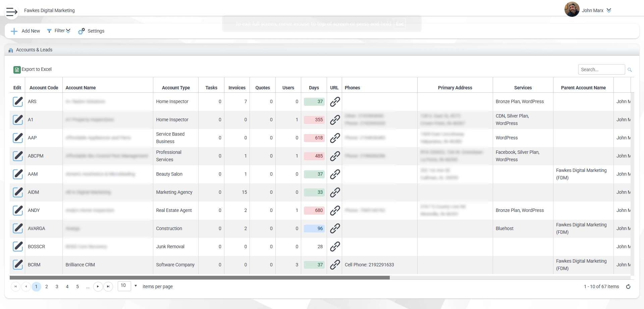Edit the BCRM account with its pencil icon
The width and height of the screenshot is (644, 309).
pos(18,264)
